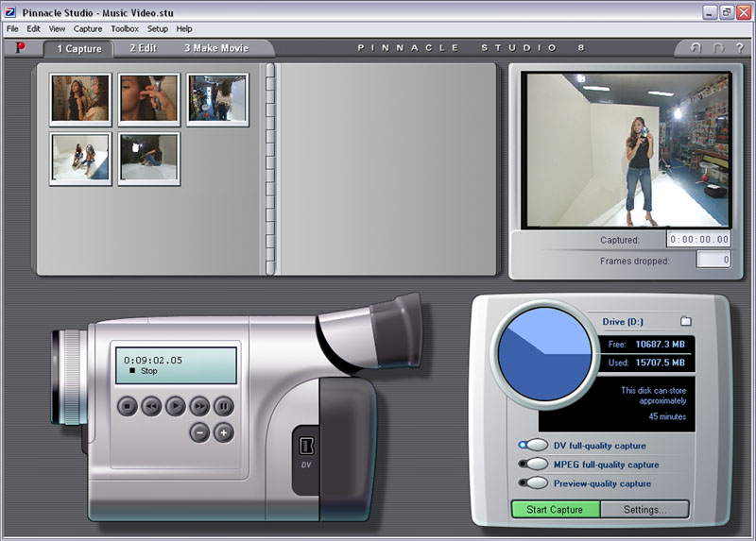Image resolution: width=756 pixels, height=541 pixels.
Task: Open capture Settings... button
Action: coord(644,510)
